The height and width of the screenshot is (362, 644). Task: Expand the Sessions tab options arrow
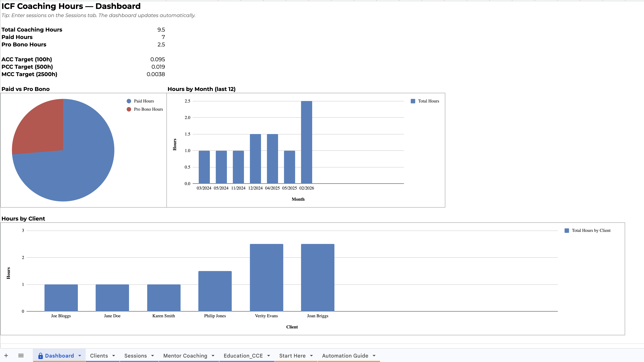[x=153, y=356]
